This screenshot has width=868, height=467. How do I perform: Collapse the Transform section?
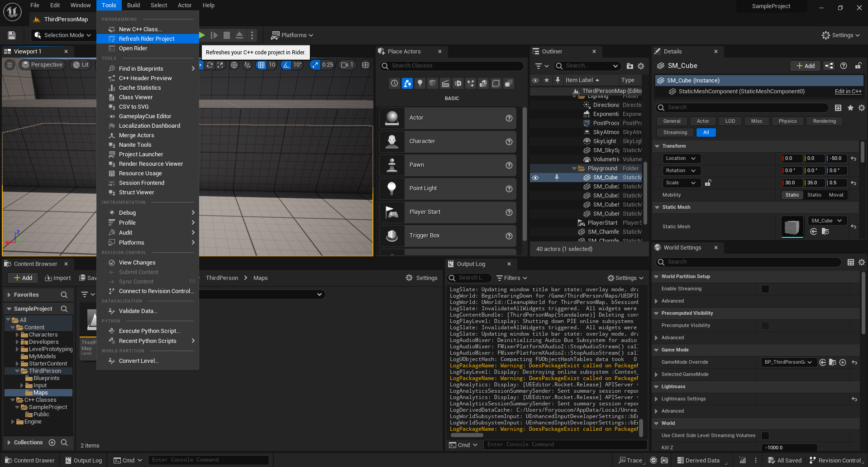(658, 146)
